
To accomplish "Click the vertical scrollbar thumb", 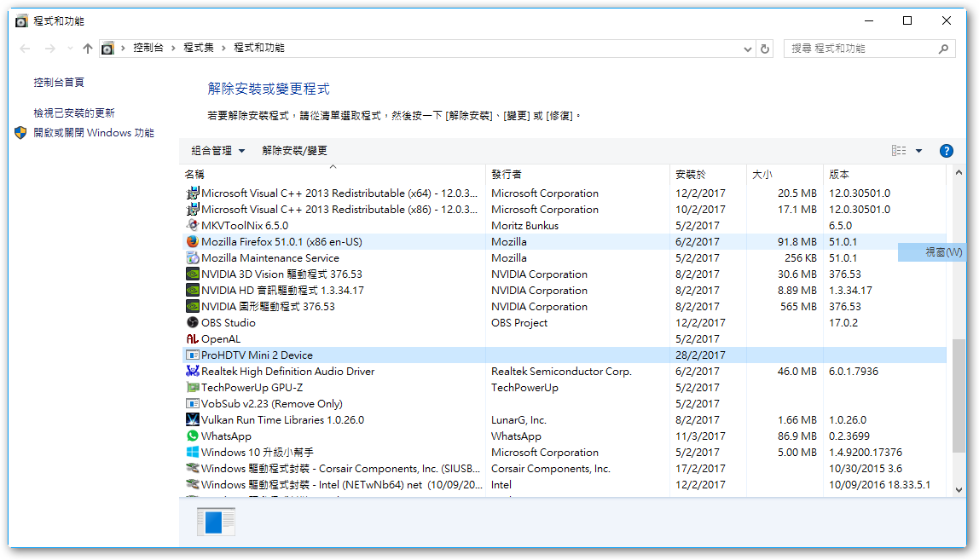I will [959, 395].
